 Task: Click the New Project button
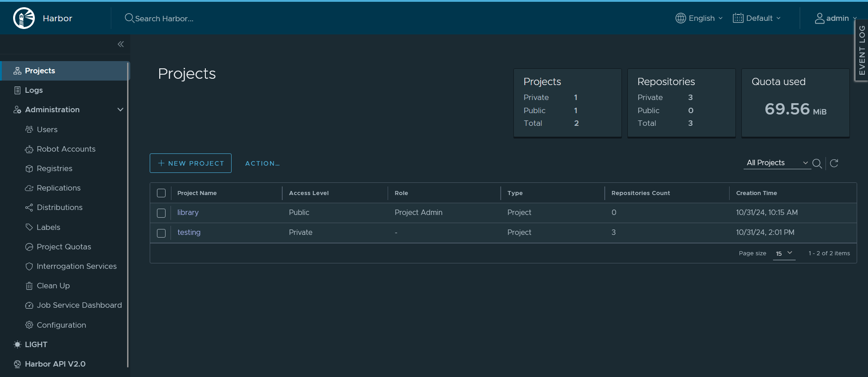coord(190,163)
